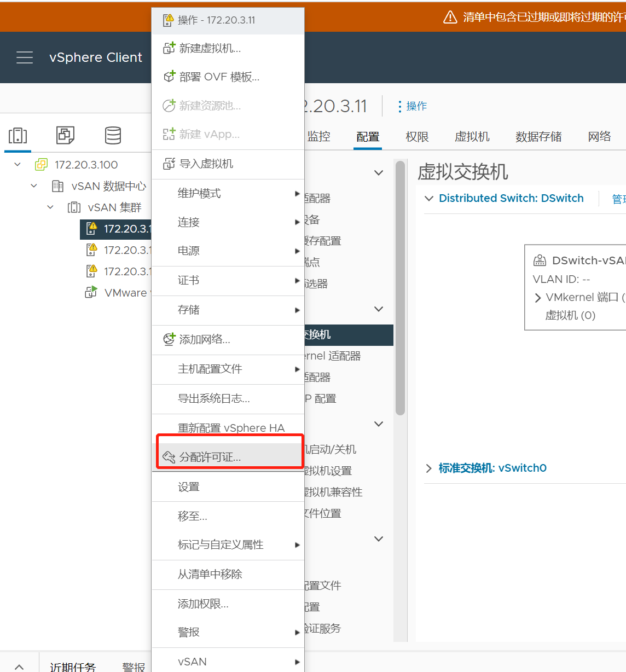626x672 pixels.
Task: Open the 警报 submenu
Action: point(228,632)
